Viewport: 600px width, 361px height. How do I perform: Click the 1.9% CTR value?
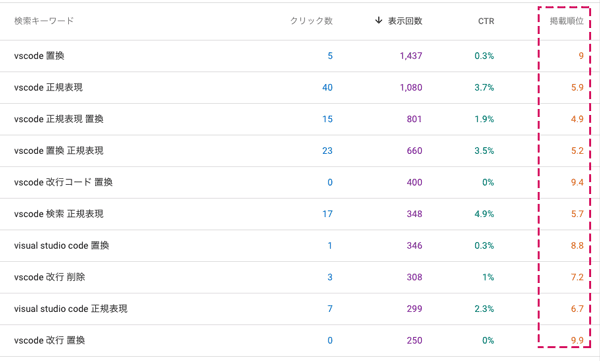pyautogui.click(x=484, y=119)
